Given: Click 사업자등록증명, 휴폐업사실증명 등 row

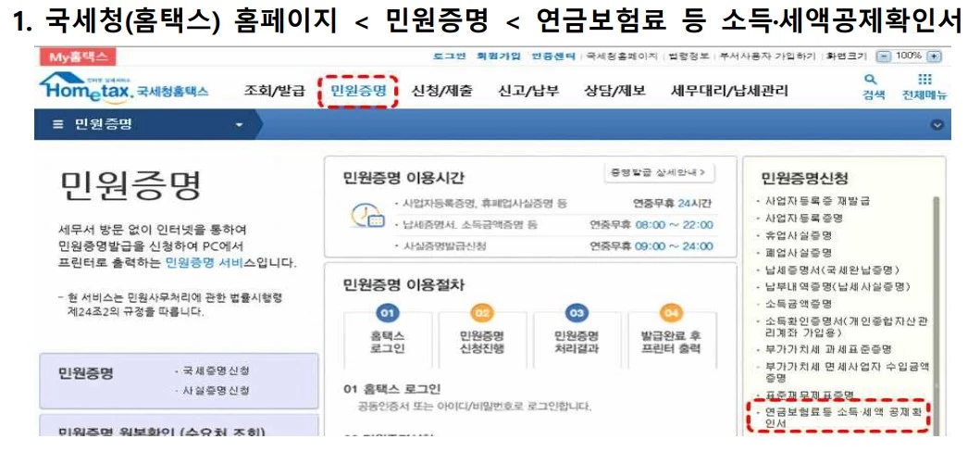Looking at the screenshot, I should pos(553,203).
